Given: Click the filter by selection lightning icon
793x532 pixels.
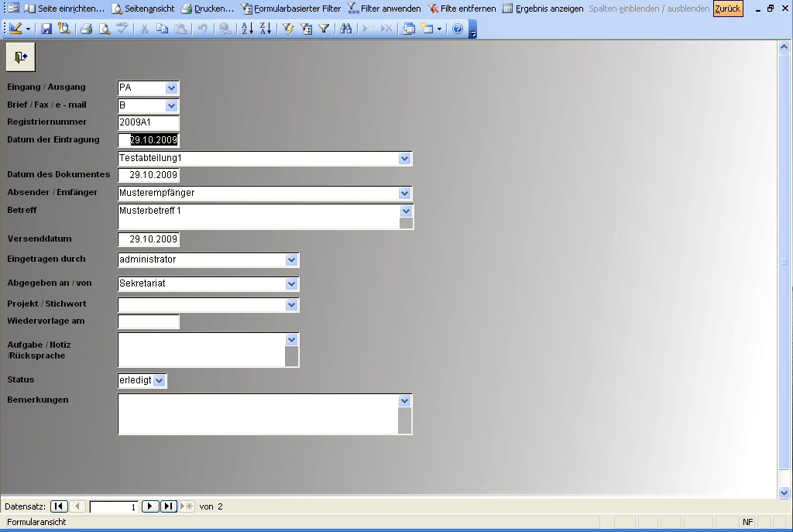Looking at the screenshot, I should [288, 29].
